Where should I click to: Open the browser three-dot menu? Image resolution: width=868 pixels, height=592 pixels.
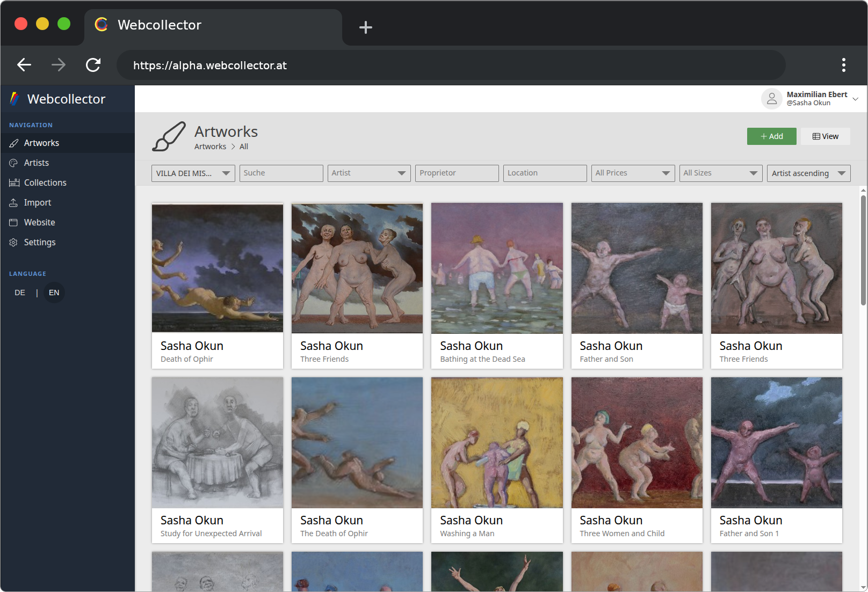[x=843, y=65]
